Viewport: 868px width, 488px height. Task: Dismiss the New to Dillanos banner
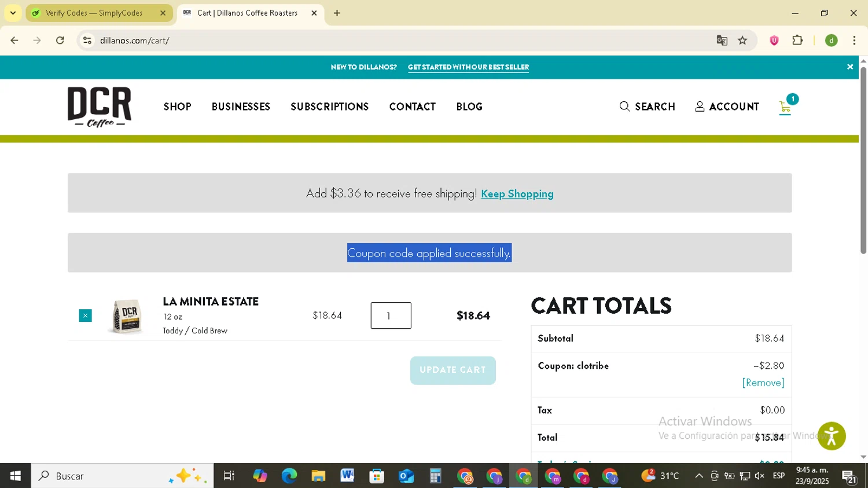tap(850, 67)
